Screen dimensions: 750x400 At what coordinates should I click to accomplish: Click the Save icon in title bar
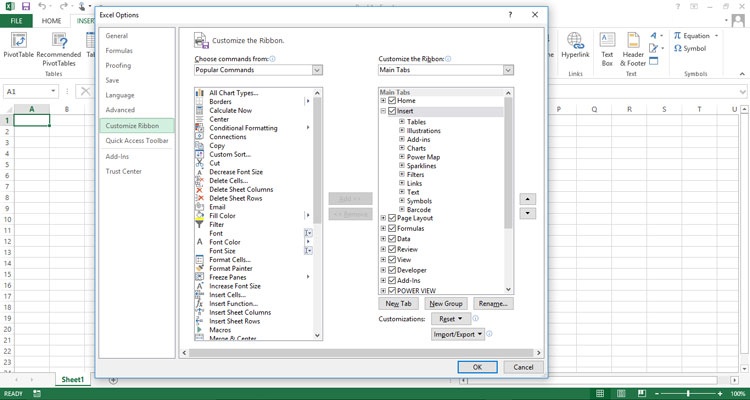[26, 6]
